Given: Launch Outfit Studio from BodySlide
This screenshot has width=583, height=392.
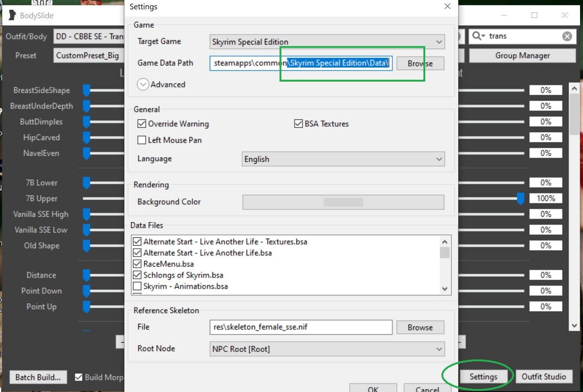Looking at the screenshot, I should (x=544, y=377).
